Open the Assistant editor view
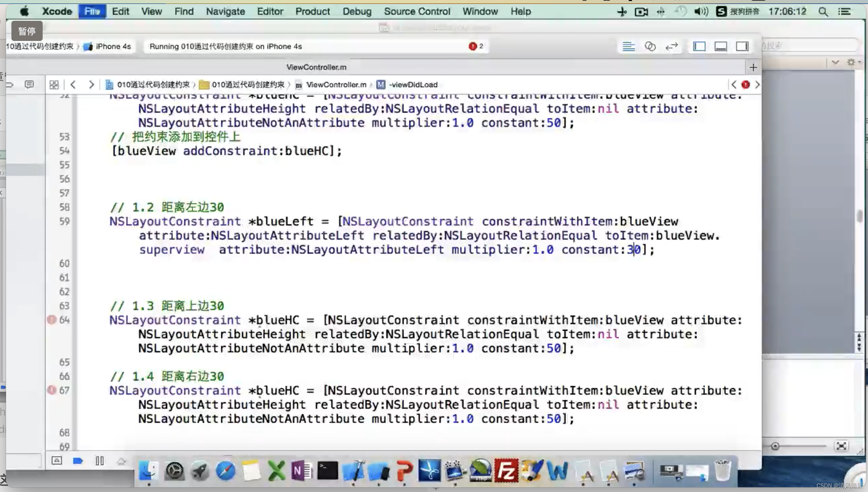 click(x=650, y=46)
